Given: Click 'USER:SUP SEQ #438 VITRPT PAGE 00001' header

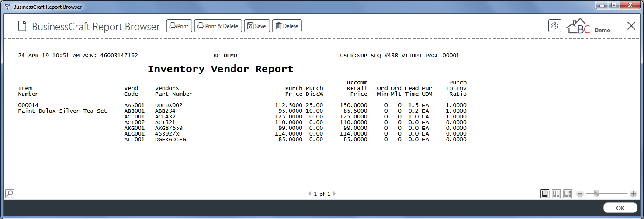Looking at the screenshot, I should 400,56.
